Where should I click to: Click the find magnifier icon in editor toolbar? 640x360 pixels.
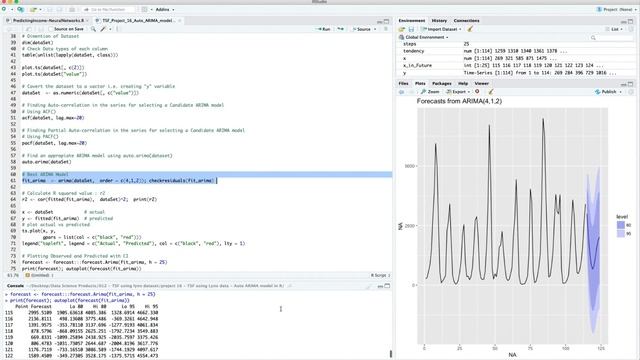point(93,29)
